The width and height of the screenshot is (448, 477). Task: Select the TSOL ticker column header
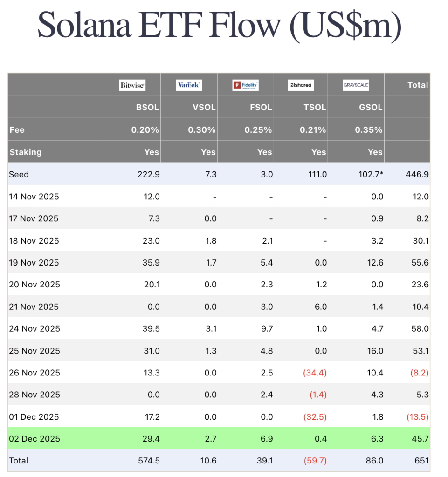click(315, 107)
